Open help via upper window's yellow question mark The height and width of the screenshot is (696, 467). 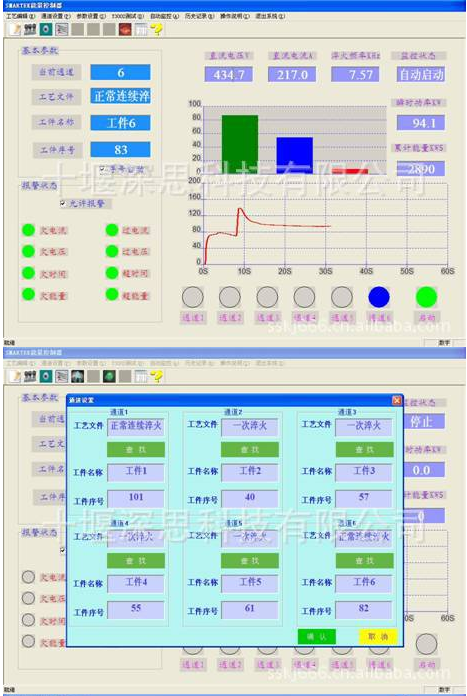(x=157, y=29)
